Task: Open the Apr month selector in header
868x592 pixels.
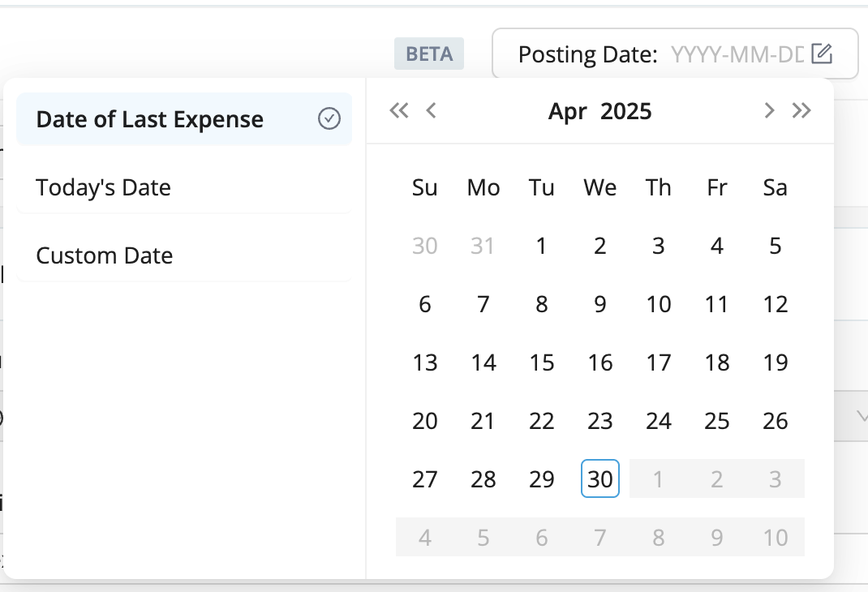Action: click(567, 111)
